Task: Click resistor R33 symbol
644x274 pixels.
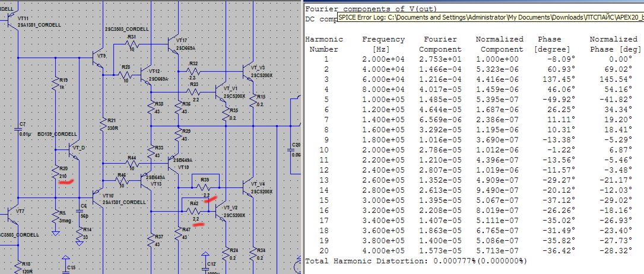Action: tap(153, 152)
